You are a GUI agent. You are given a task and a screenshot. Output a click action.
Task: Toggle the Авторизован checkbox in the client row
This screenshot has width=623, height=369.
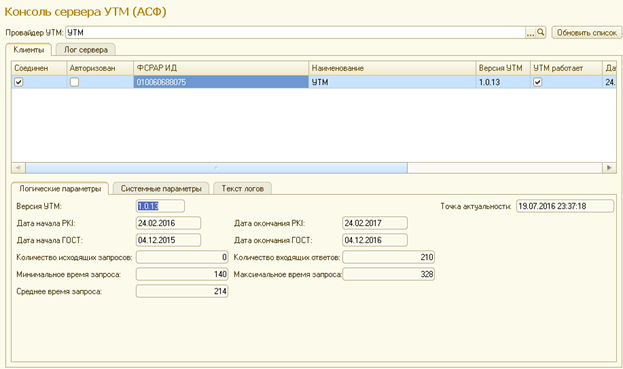(74, 82)
